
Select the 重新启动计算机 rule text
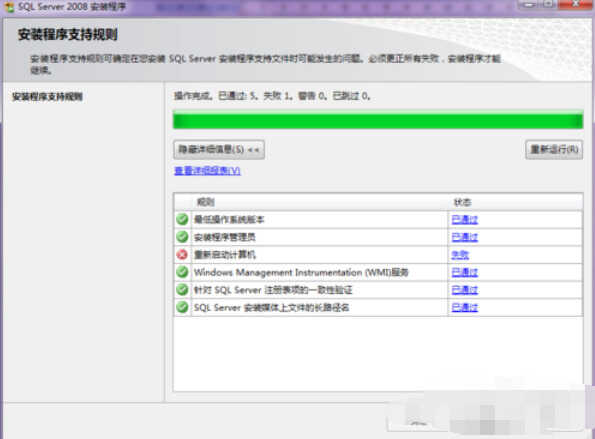tap(225, 255)
